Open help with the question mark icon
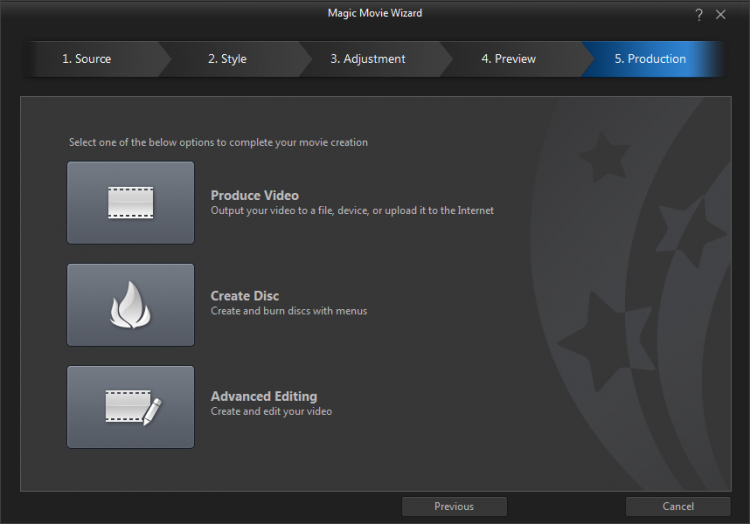The width and height of the screenshot is (750, 524). (x=699, y=14)
